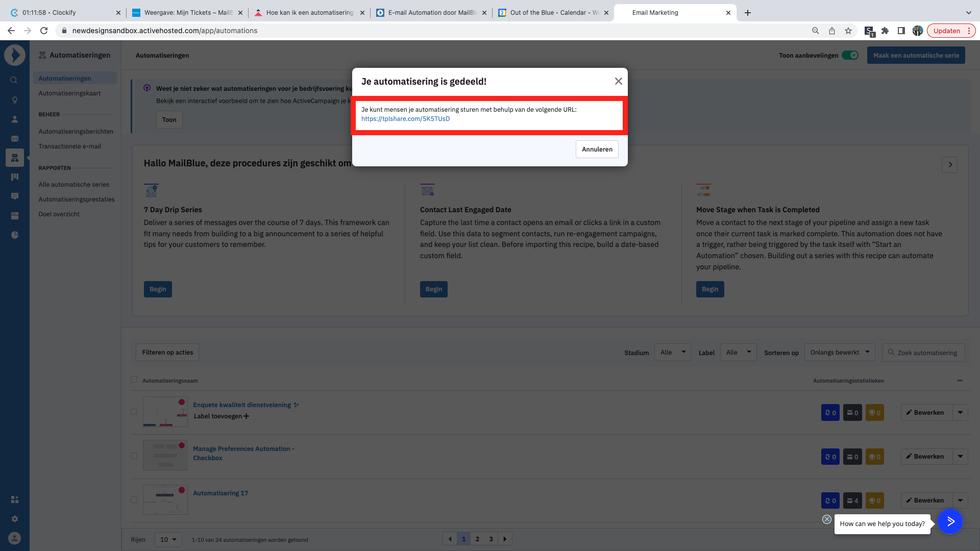Open Conversations chat icon in sidebar

[x=15, y=196]
